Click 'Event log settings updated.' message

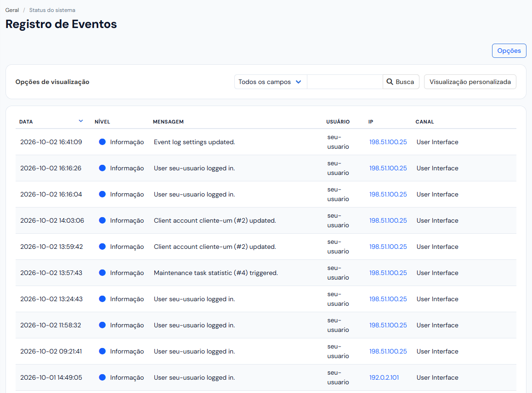194,142
